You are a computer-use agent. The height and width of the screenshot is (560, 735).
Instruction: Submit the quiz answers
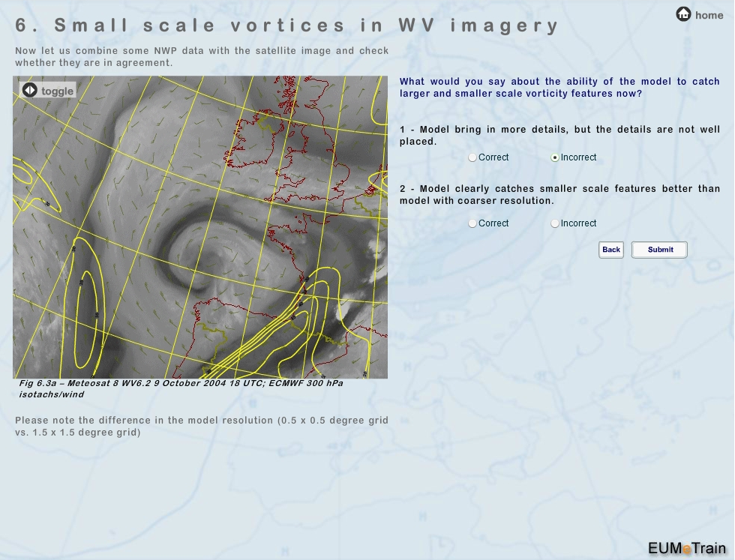click(x=659, y=250)
